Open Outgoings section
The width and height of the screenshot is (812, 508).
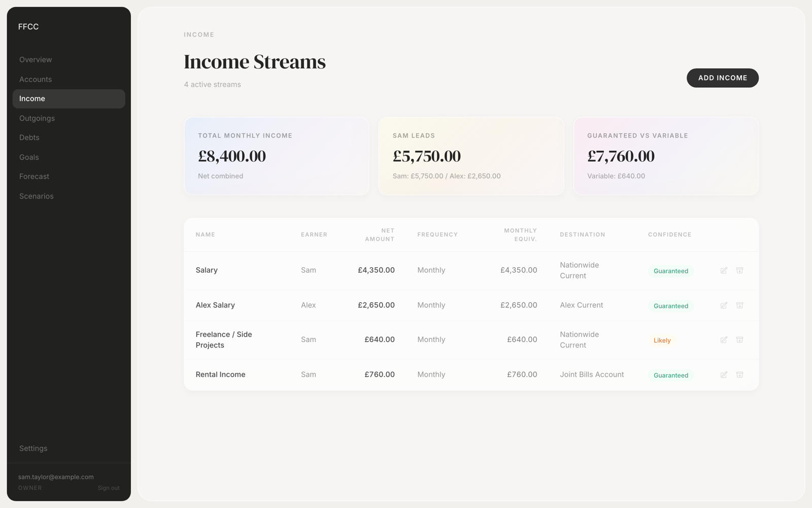pyautogui.click(x=69, y=118)
